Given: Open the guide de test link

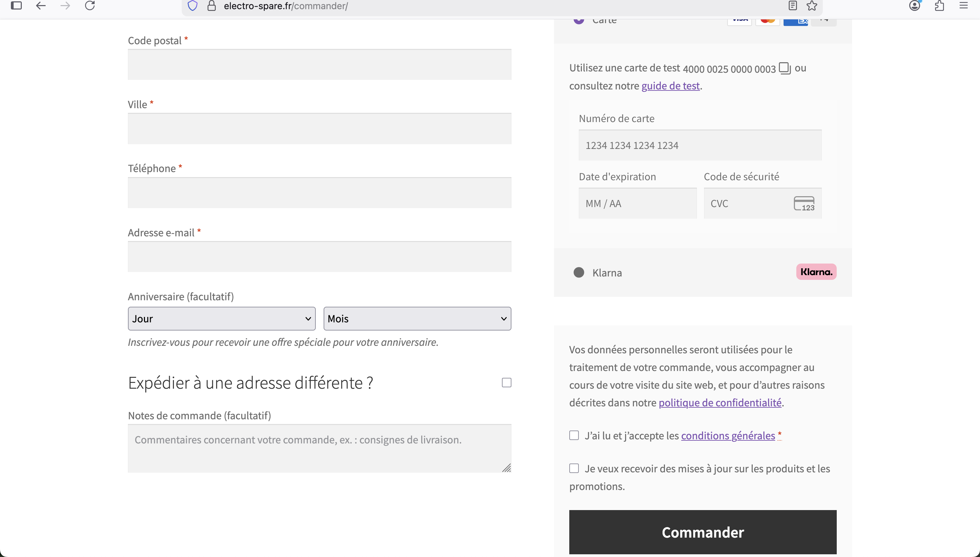Looking at the screenshot, I should (670, 86).
